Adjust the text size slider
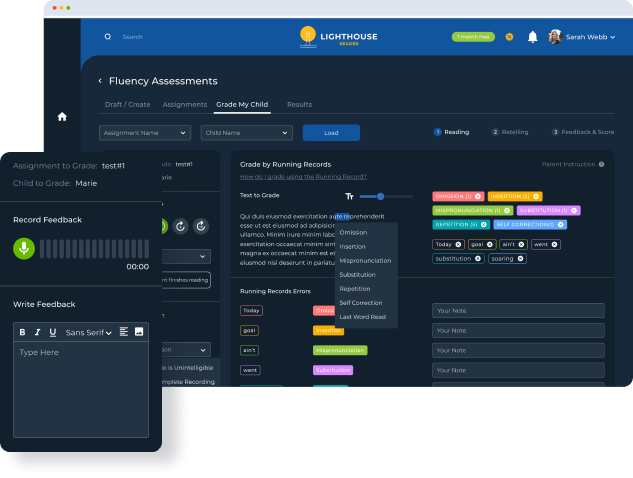The image size is (633, 478). pyautogui.click(x=380, y=196)
